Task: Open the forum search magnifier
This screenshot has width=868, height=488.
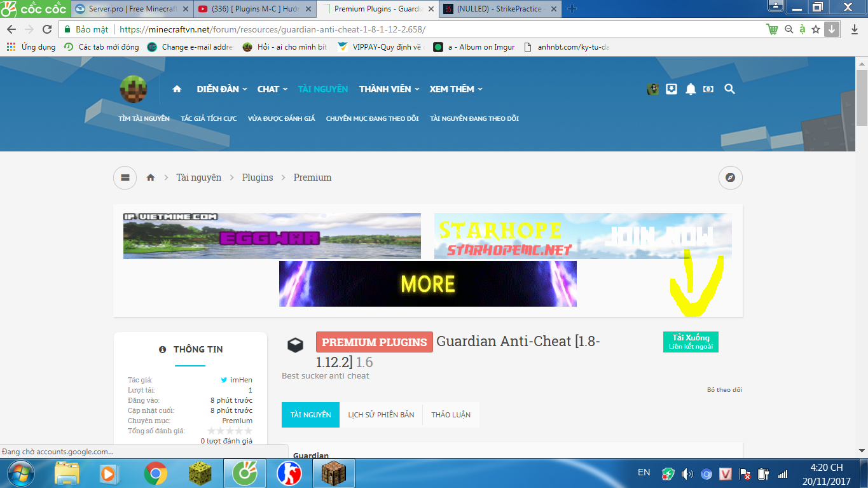Action: click(729, 89)
